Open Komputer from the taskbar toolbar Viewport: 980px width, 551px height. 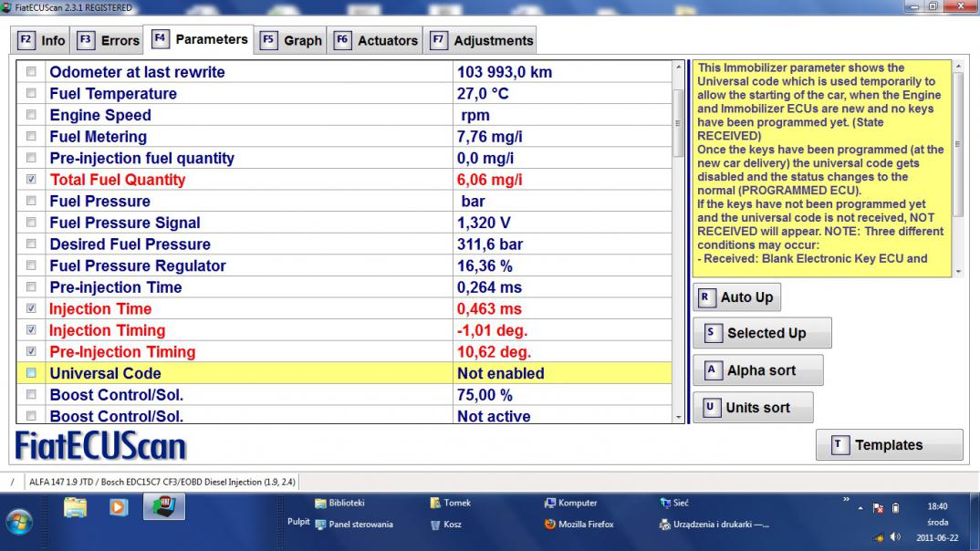coord(570,503)
